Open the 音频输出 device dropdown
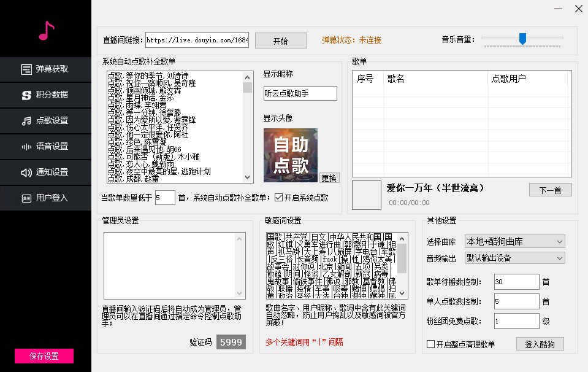The image size is (588, 372). pos(514,258)
